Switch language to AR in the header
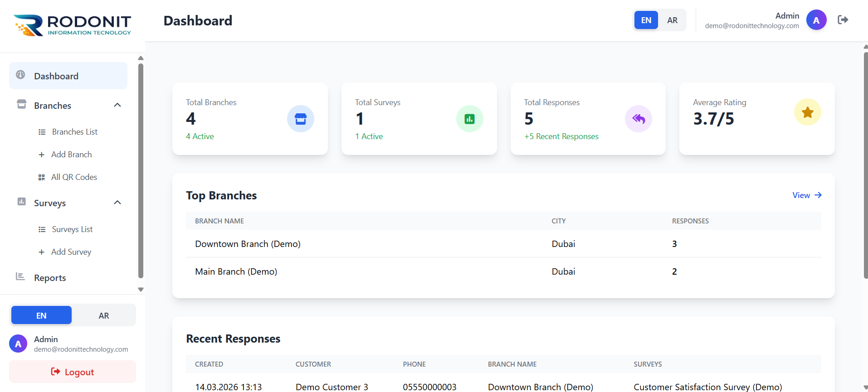Viewport: 868px width, 392px height. point(672,20)
